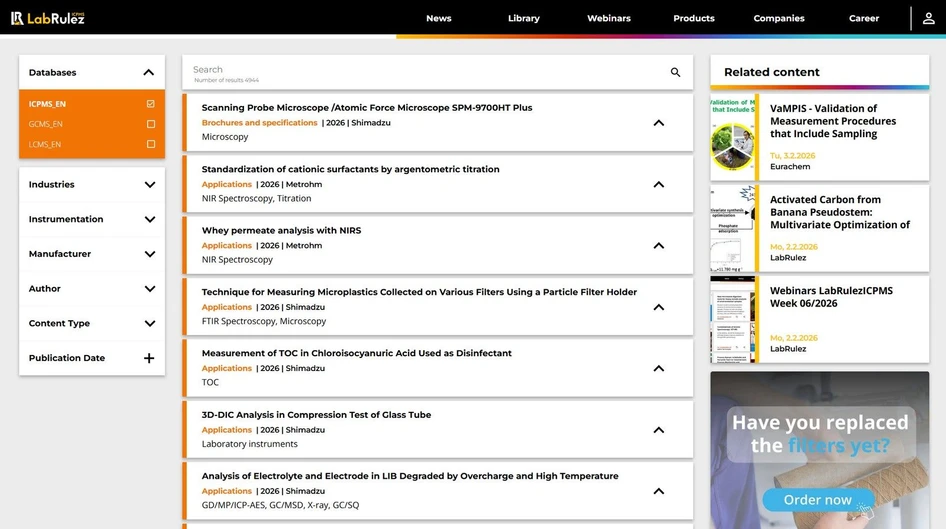This screenshot has width=946, height=529.
Task: Click 'NIR Spectroscopy, Titration' tags text
Action: [x=256, y=198]
